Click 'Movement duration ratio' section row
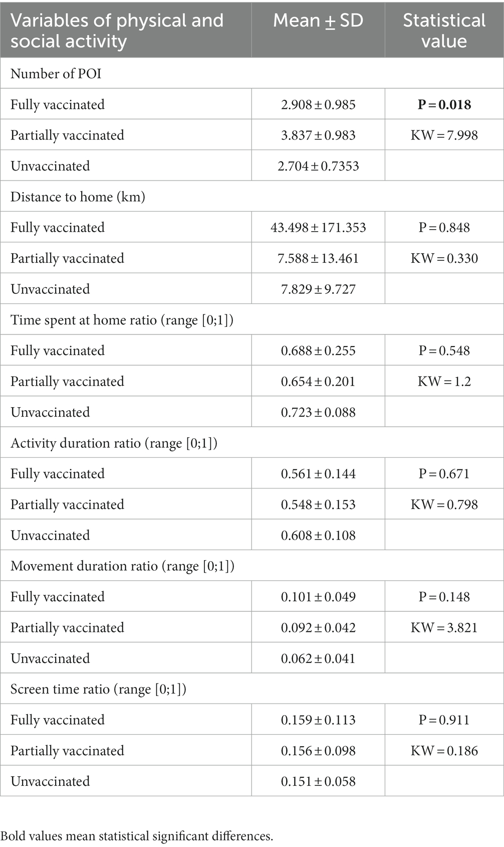 [x=252, y=566]
